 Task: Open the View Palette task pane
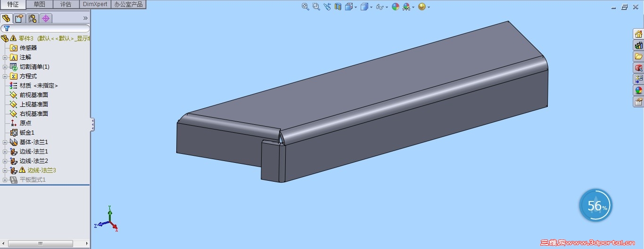click(638, 79)
